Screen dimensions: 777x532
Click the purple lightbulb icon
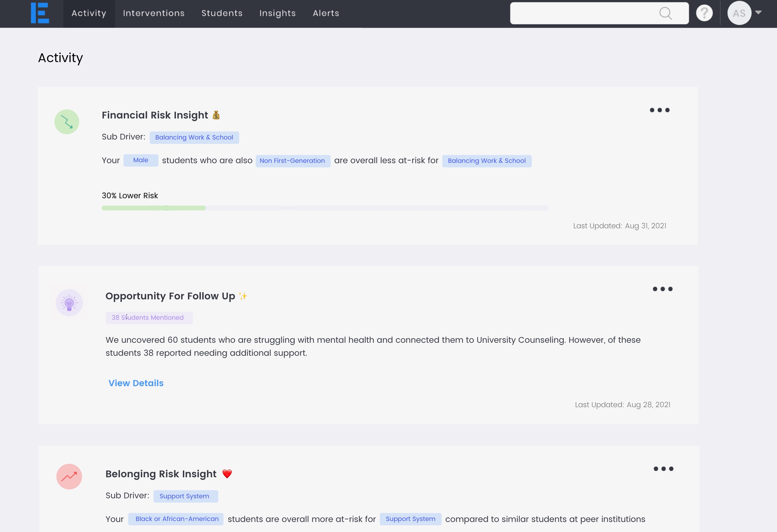69,303
